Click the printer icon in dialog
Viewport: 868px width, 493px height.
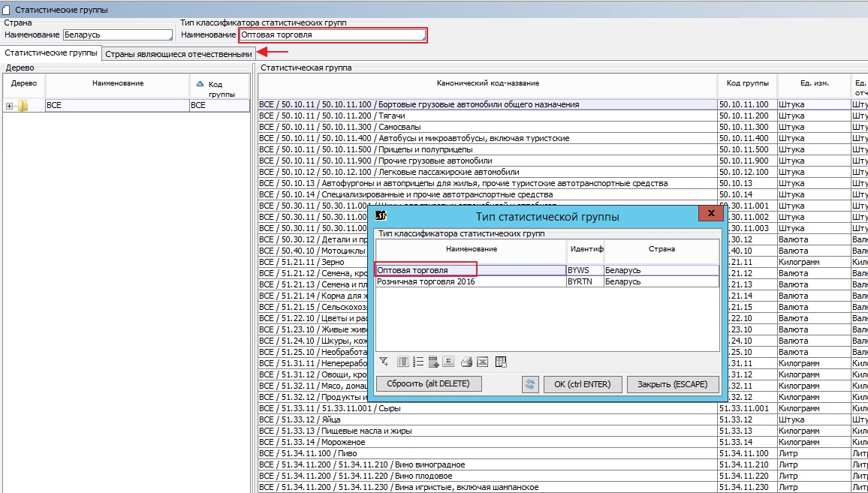(x=466, y=362)
